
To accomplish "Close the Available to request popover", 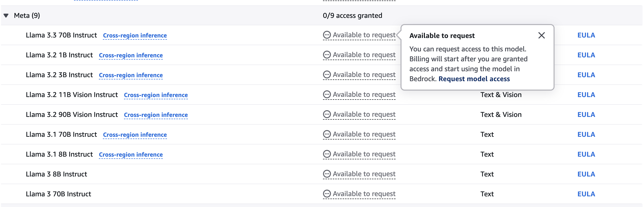I will [x=541, y=35].
